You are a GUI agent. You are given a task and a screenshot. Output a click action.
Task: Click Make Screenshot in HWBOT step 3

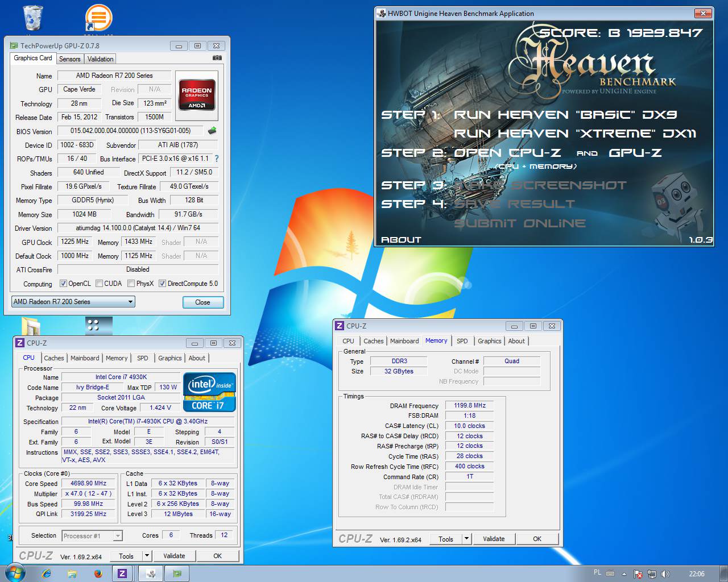[540, 185]
